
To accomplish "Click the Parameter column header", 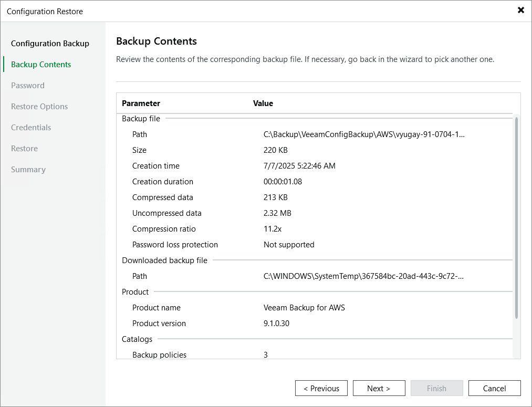I will tap(140, 103).
